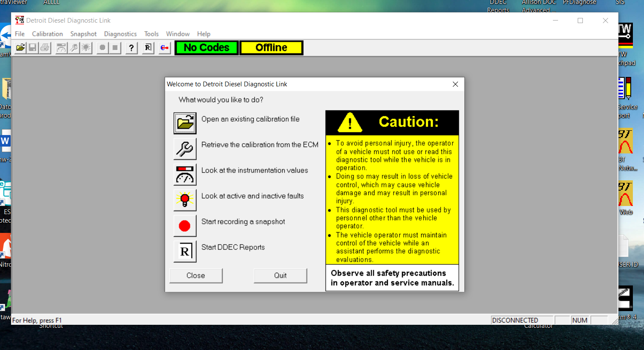The image size is (644, 350).
Task: Open the Diagnostics menu
Action: [x=120, y=34]
